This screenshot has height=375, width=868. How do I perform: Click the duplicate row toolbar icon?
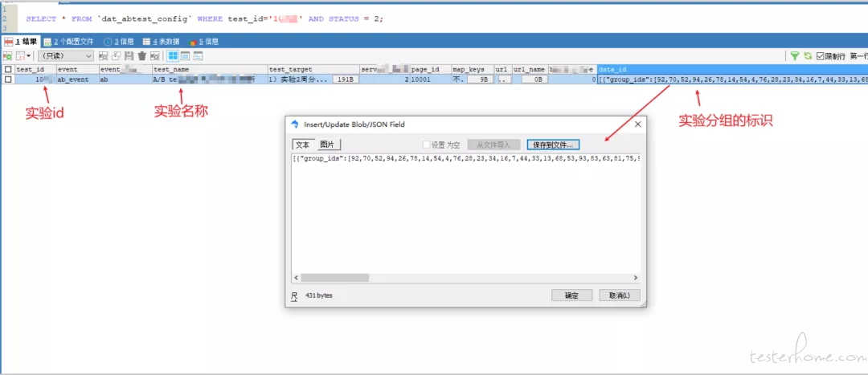117,56
